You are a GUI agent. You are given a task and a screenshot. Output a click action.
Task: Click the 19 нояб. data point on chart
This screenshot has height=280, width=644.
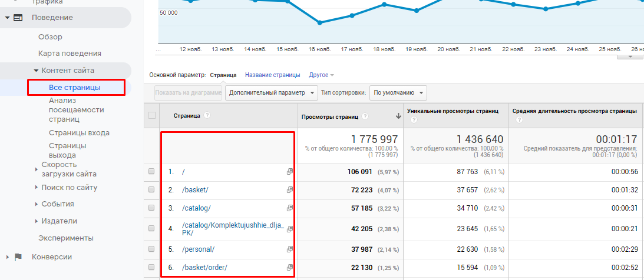417,11
